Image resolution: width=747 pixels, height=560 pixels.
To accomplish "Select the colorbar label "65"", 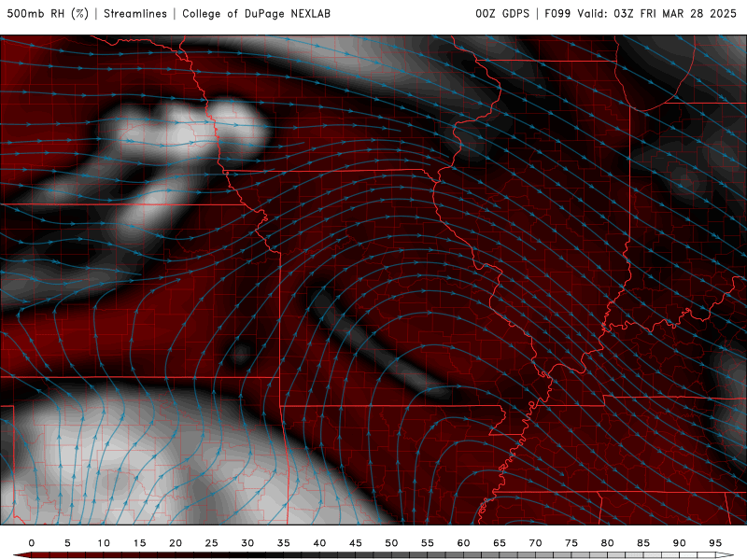I will [x=500, y=543].
